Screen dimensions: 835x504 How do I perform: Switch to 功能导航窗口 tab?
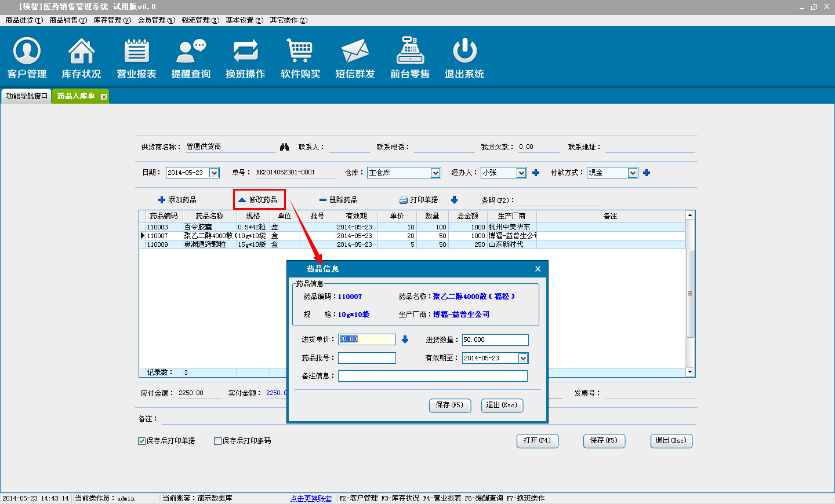(x=27, y=96)
